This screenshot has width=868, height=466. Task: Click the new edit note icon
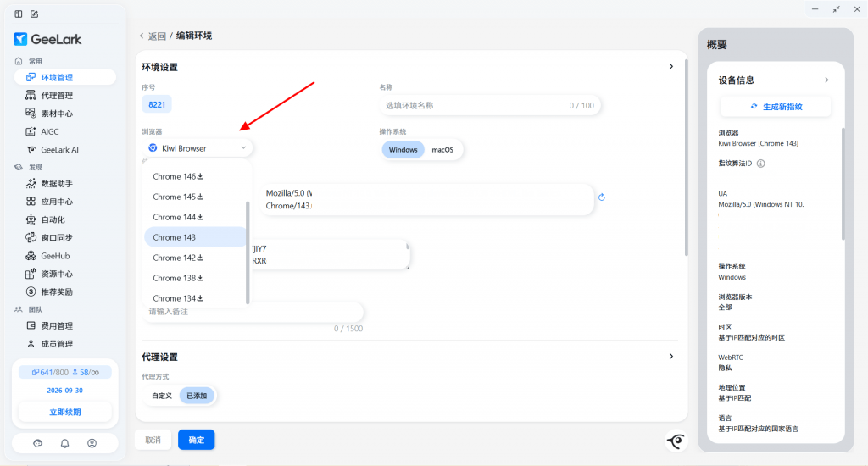pyautogui.click(x=34, y=14)
